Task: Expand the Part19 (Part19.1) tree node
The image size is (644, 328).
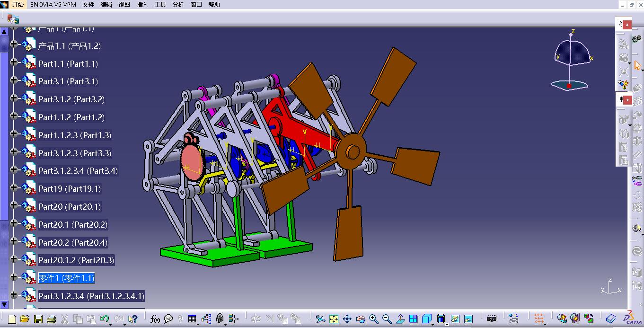Action: coord(14,188)
